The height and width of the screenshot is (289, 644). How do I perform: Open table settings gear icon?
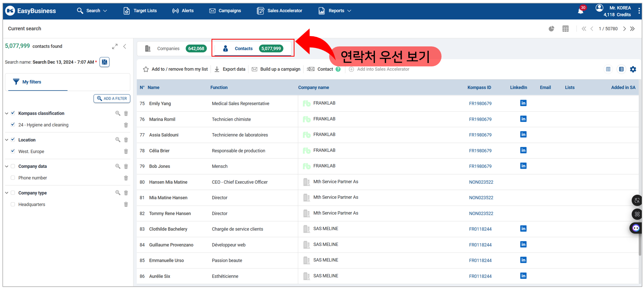(633, 69)
